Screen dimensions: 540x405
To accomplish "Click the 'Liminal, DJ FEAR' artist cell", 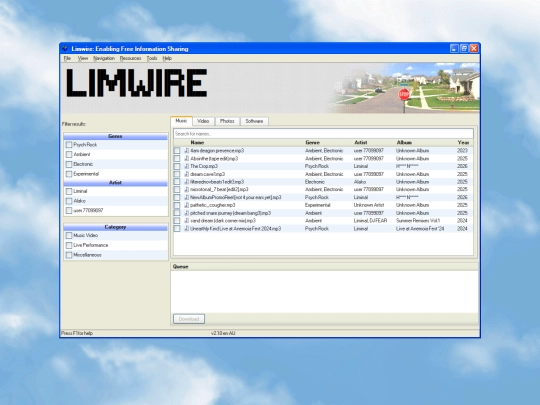I will [370, 220].
